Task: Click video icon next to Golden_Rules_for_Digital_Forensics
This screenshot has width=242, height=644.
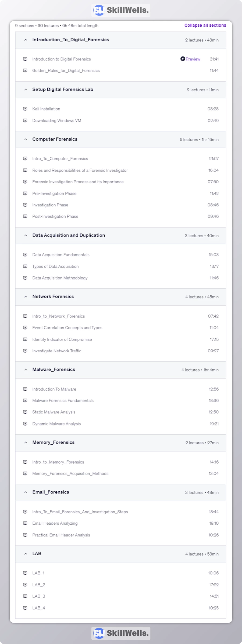Action: (x=25, y=71)
